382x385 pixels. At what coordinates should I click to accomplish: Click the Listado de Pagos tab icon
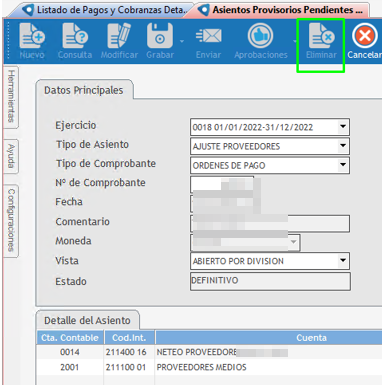tap(28, 10)
